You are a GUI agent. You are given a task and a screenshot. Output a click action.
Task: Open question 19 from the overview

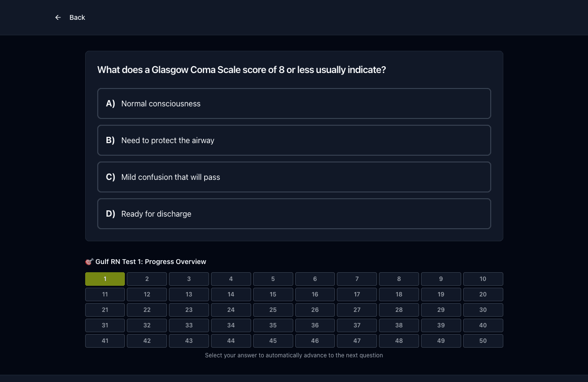coord(441,294)
